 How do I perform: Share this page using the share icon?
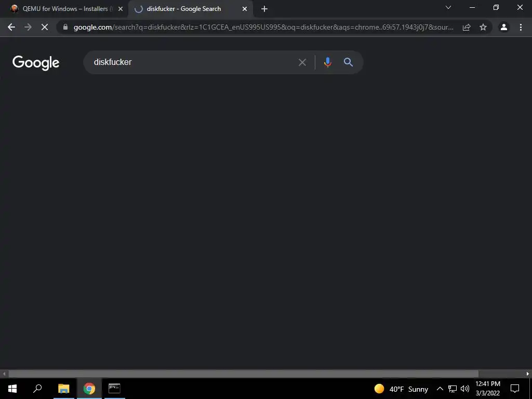tap(467, 27)
